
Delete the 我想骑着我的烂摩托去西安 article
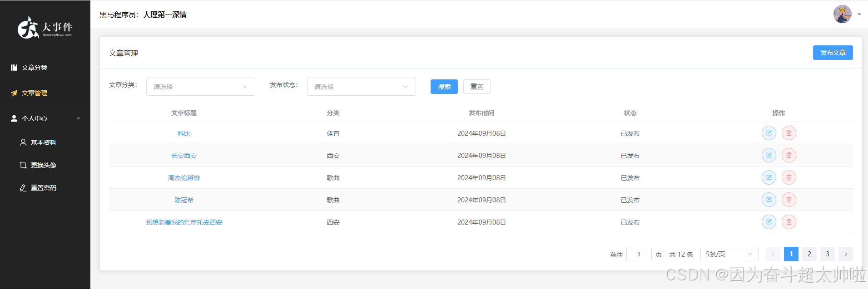coord(789,222)
